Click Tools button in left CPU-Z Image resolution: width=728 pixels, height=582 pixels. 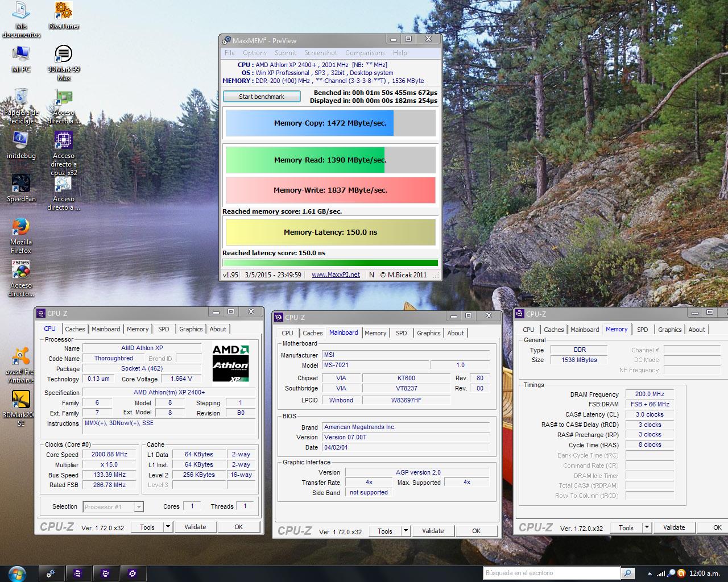(147, 527)
